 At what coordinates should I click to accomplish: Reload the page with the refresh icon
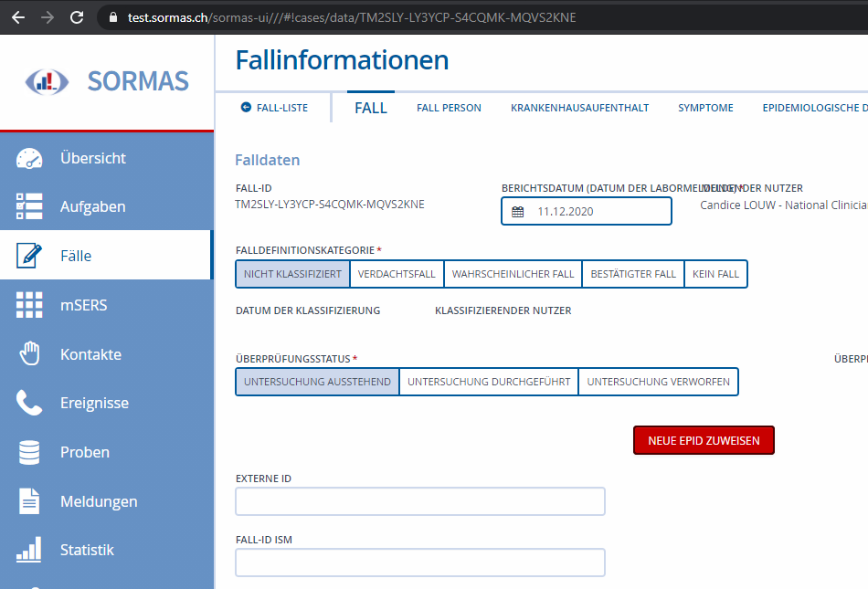pos(77,17)
